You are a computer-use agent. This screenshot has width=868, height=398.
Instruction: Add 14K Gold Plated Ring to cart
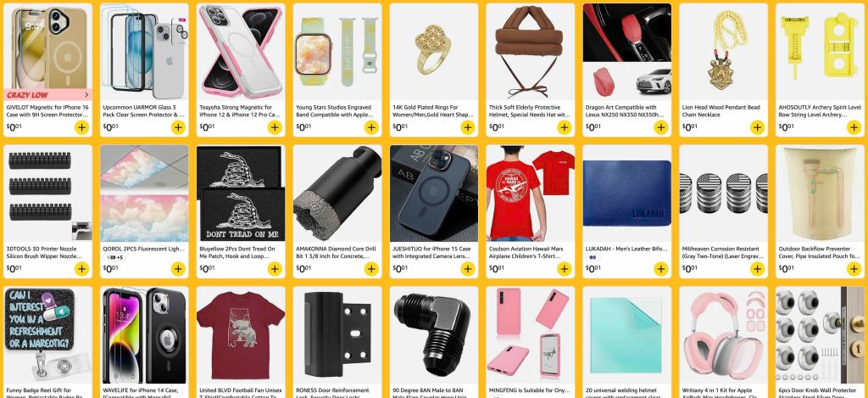point(468,127)
